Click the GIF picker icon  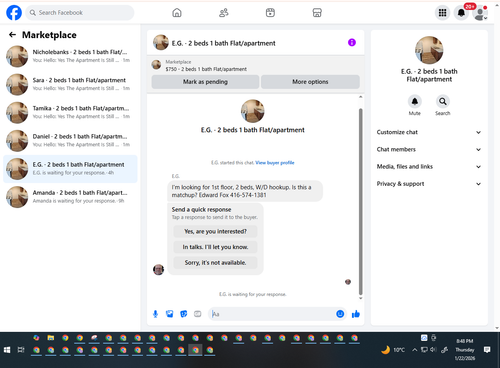[198, 314]
